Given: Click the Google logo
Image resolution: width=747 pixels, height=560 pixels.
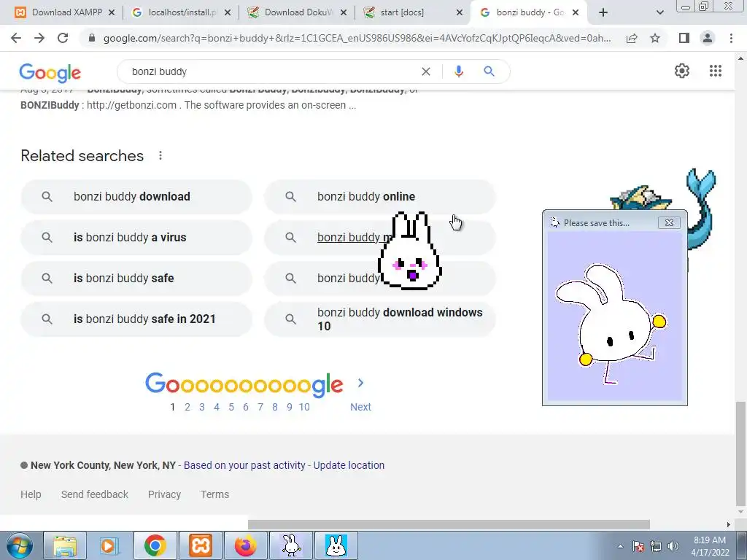Looking at the screenshot, I should click(50, 72).
